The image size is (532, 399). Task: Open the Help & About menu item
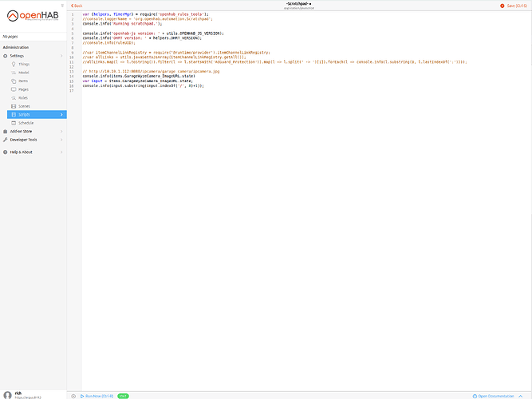(22, 152)
